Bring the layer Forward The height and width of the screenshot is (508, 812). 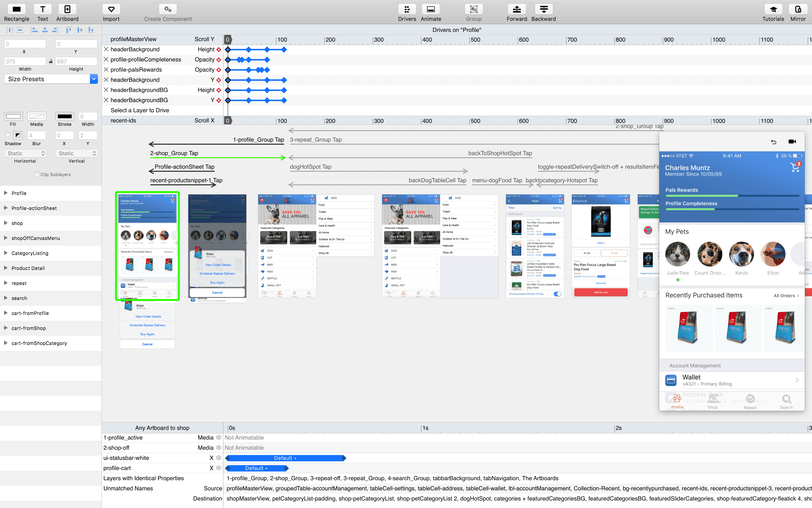pyautogui.click(x=517, y=9)
